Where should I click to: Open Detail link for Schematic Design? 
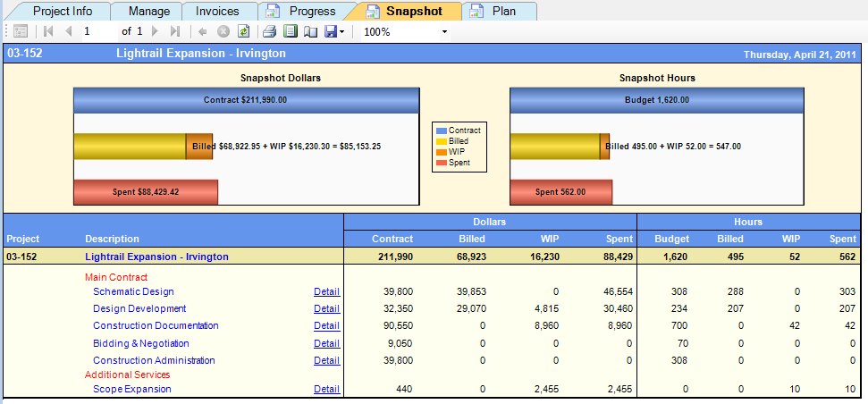[326, 291]
